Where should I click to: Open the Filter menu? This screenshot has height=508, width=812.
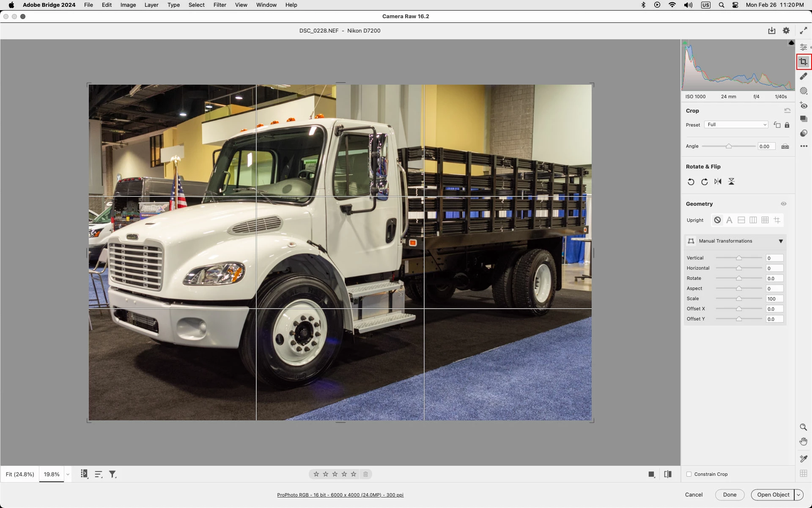pyautogui.click(x=219, y=5)
